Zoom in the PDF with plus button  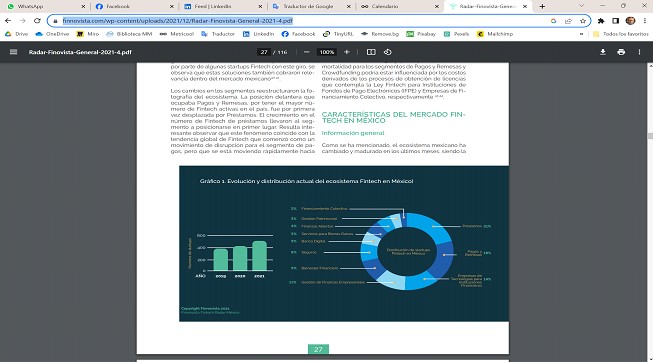click(x=346, y=52)
